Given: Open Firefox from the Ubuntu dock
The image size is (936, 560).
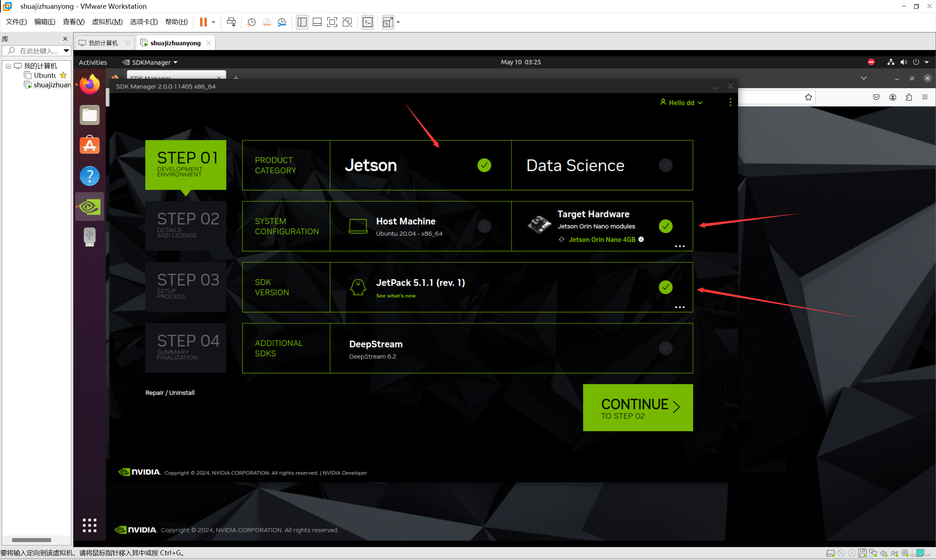Looking at the screenshot, I should tap(90, 84).
